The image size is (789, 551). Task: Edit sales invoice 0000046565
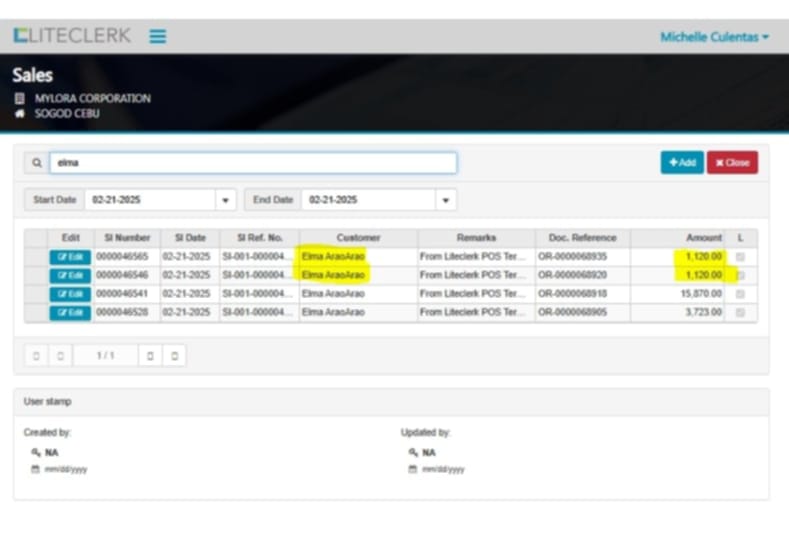pyautogui.click(x=70, y=257)
